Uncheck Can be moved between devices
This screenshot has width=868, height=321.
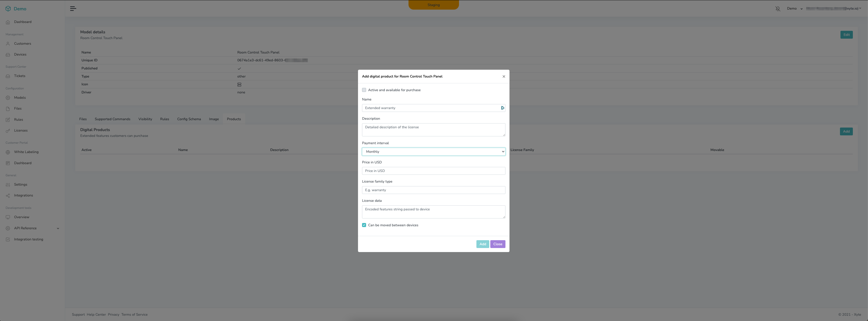pyautogui.click(x=364, y=225)
